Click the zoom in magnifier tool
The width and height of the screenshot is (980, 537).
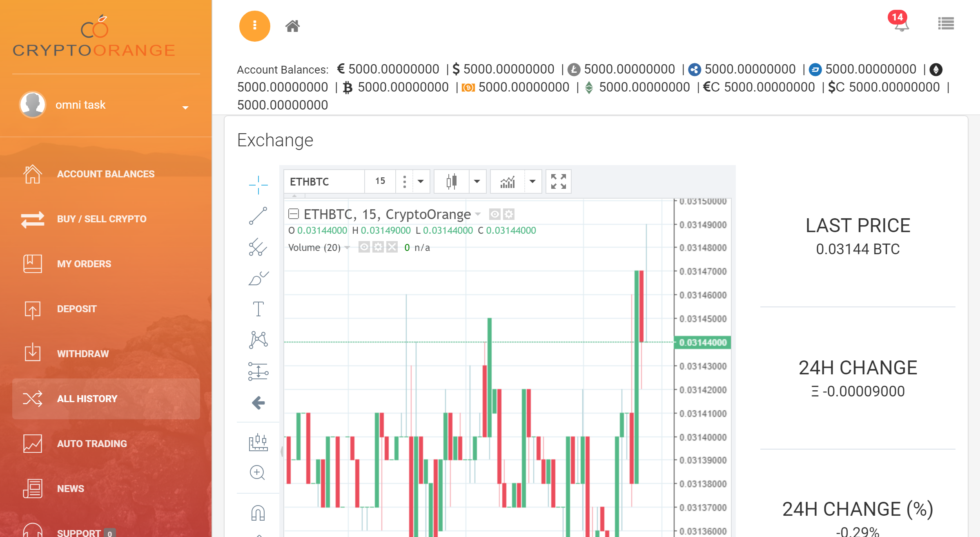pos(257,473)
